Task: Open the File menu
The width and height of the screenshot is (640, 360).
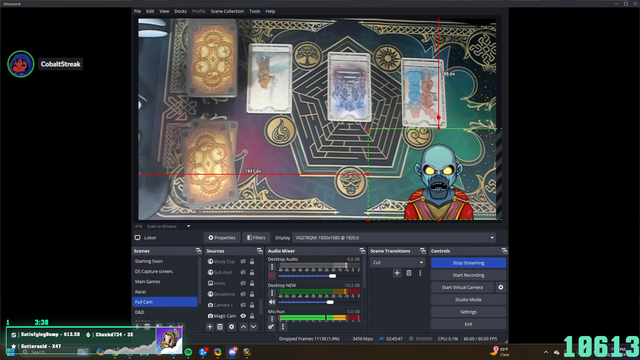Action: (x=138, y=11)
